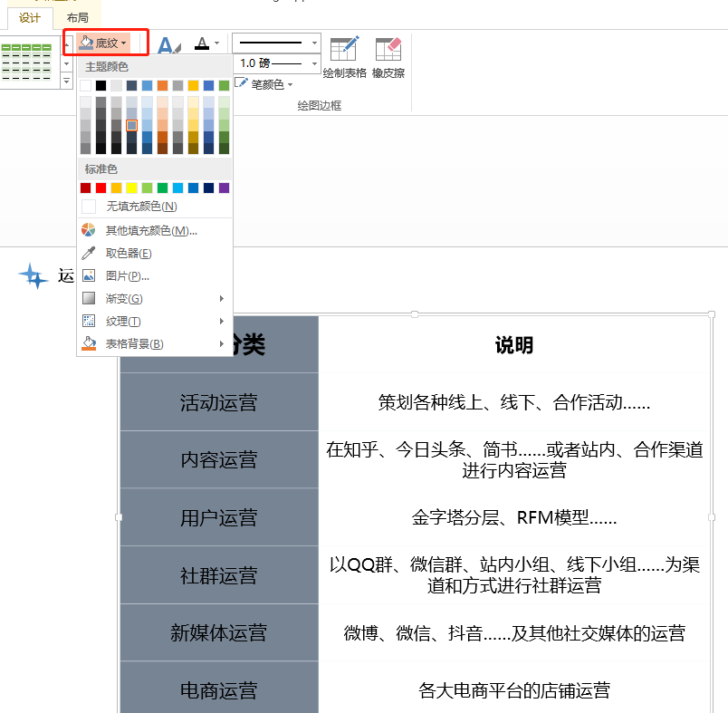728x713 pixels.
Task: Select the green banded table style thumbnail
Action: [26, 62]
